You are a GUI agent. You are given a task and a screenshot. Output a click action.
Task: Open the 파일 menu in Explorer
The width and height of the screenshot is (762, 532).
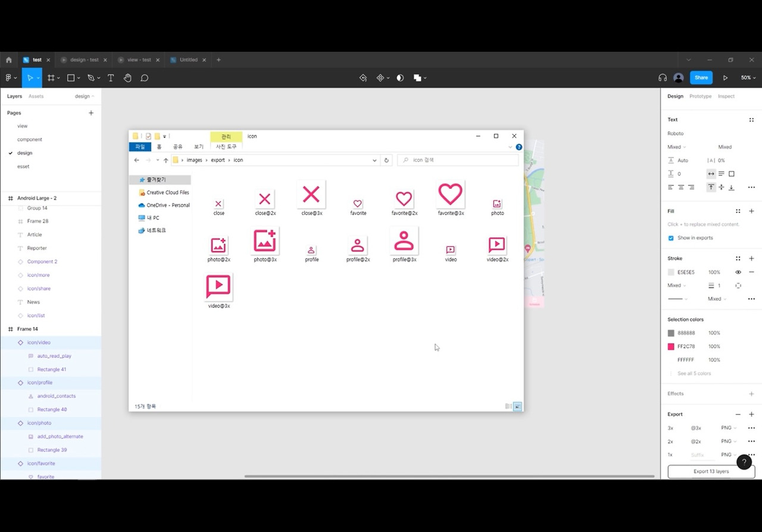[140, 147]
